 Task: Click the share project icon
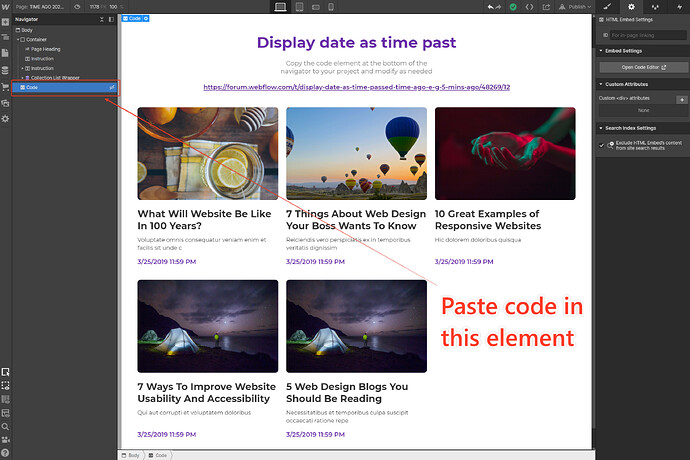(546, 7)
